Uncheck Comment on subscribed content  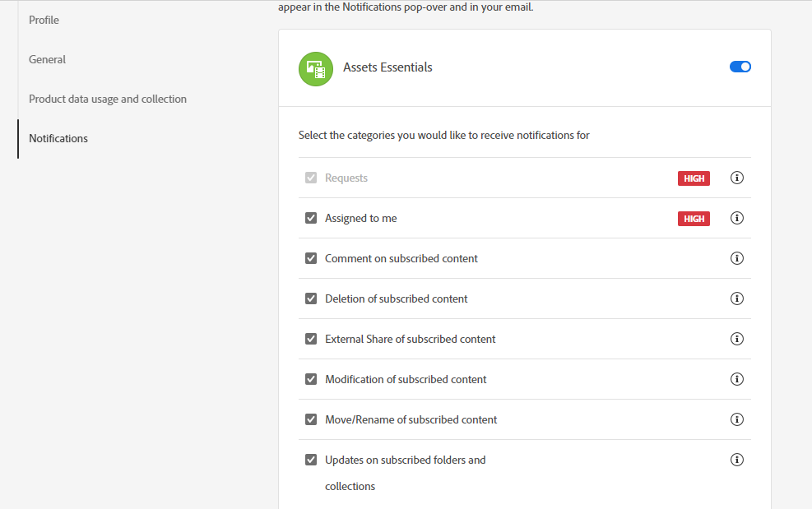[311, 258]
